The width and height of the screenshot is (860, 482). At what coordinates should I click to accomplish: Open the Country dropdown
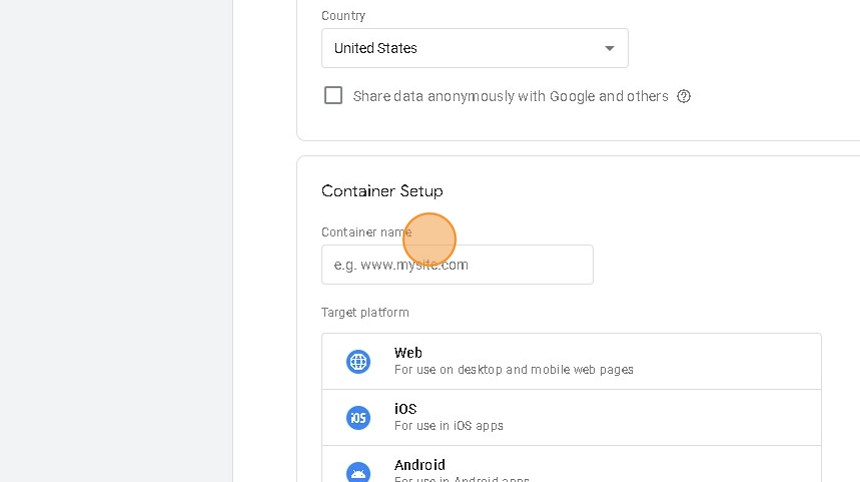point(474,48)
